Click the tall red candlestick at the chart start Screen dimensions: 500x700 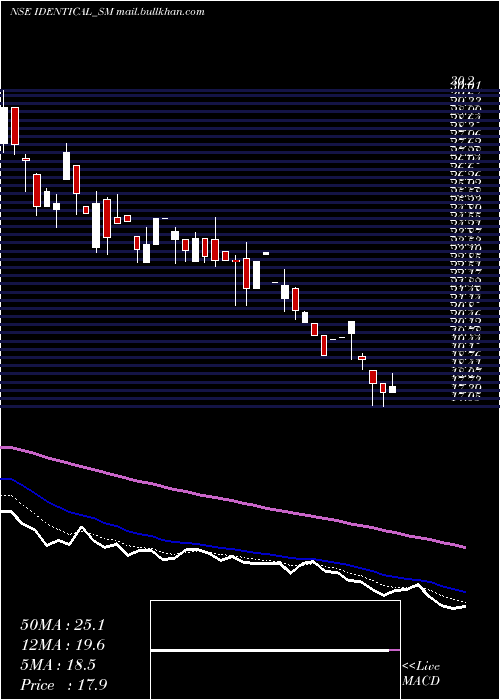coord(15,126)
